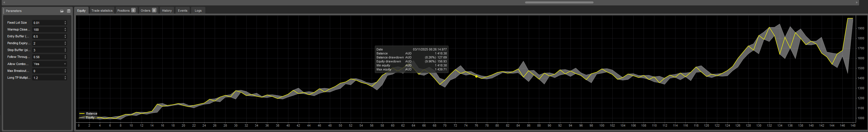The width and height of the screenshot is (868, 132).
Task: Open the Trade statistics tab
Action: pyautogui.click(x=102, y=11)
